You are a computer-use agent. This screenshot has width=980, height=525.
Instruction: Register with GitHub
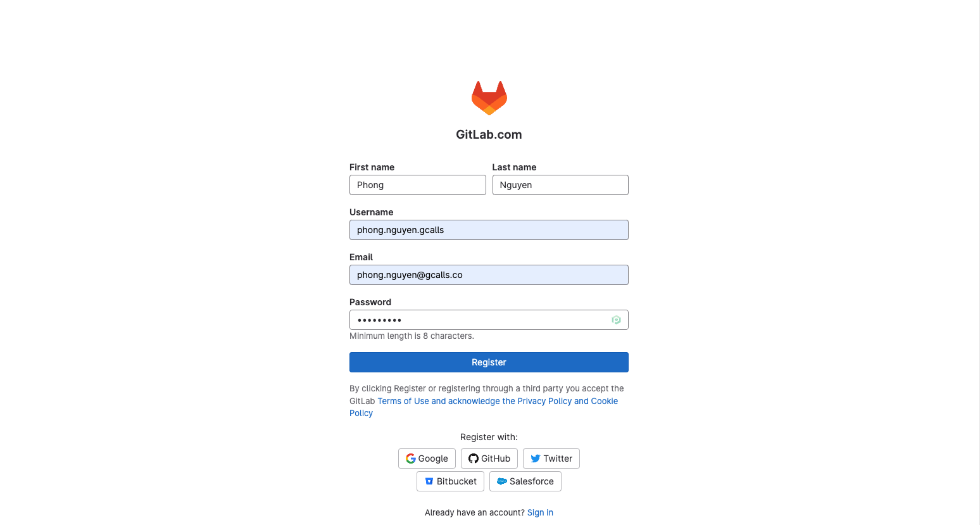tap(489, 459)
